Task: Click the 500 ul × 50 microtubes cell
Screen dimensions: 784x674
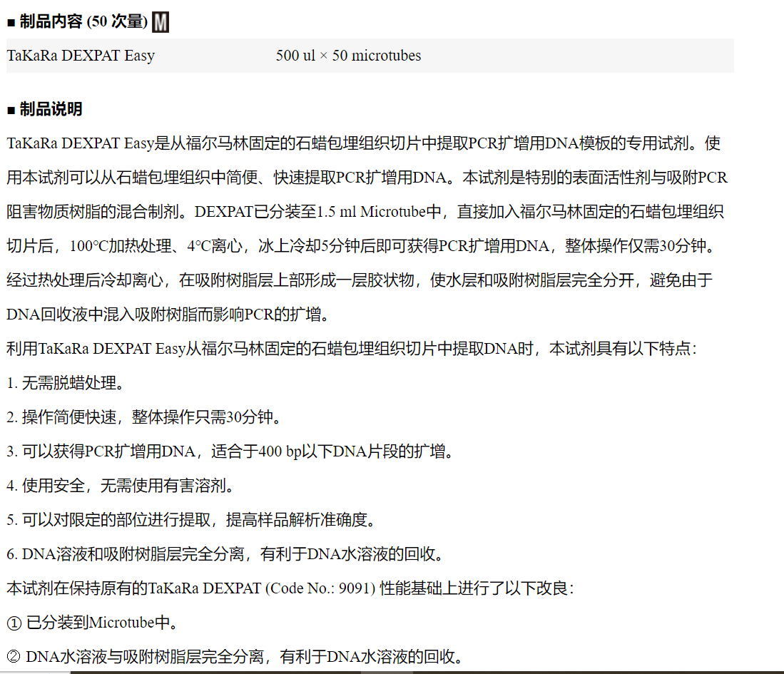Action: tap(348, 56)
